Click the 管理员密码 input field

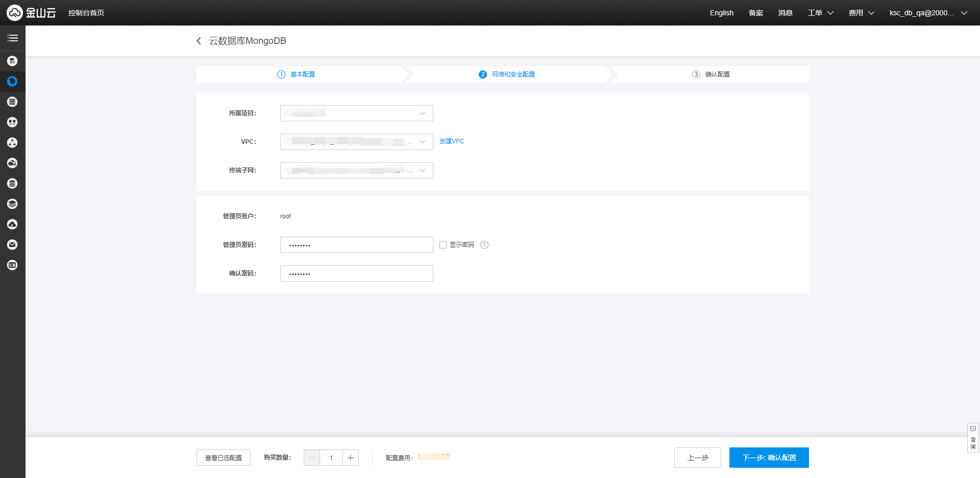(356, 245)
